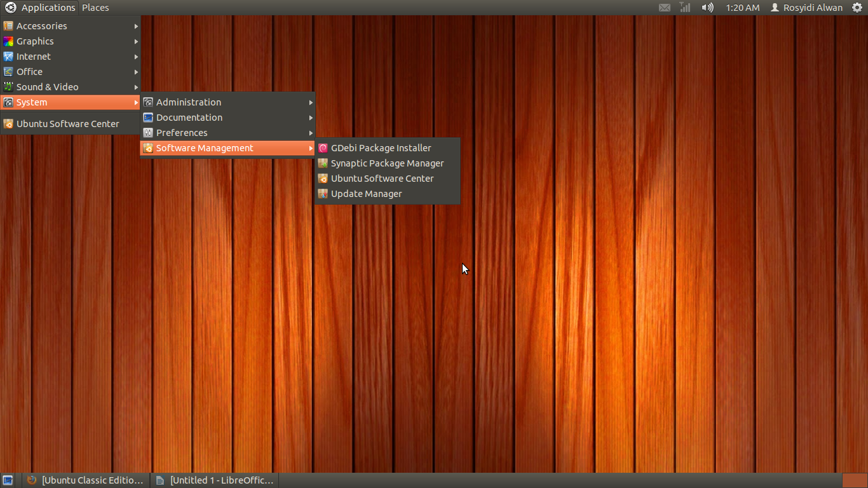Click the 1:20 AM clock
868x488 pixels.
[x=743, y=8]
